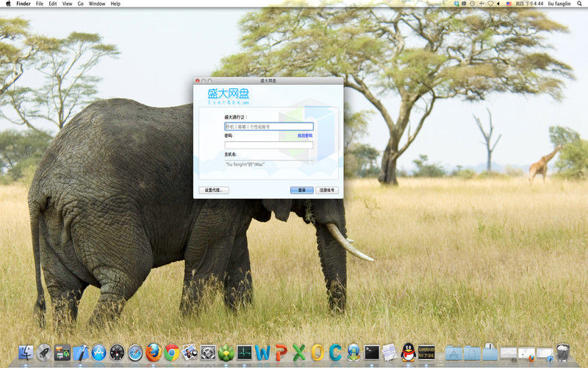Image resolution: width=588 pixels, height=368 pixels.
Task: Launch the yellow O app in Dock
Action: [x=318, y=353]
